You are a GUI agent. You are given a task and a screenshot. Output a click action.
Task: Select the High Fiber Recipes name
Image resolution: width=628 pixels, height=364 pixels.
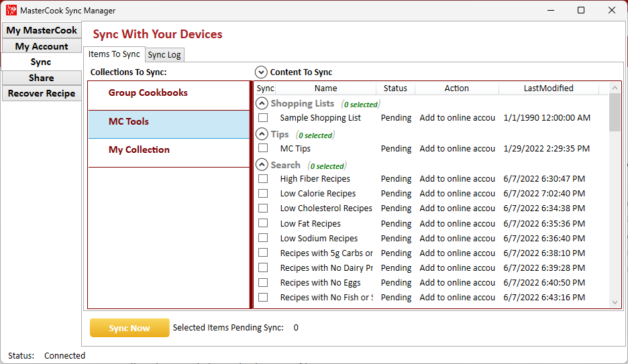click(x=315, y=179)
